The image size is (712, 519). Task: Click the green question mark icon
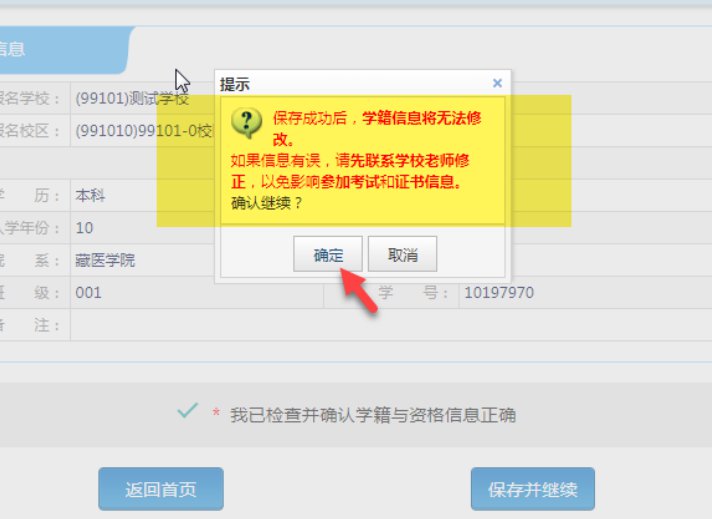(x=246, y=123)
